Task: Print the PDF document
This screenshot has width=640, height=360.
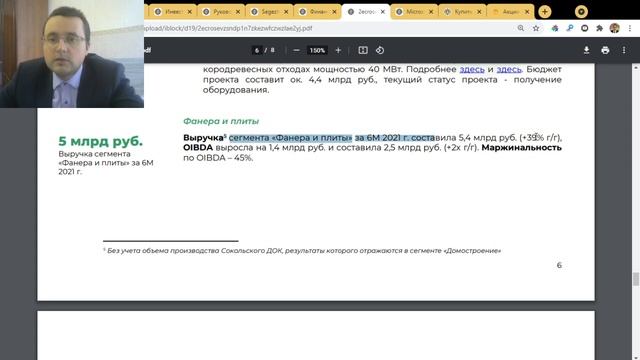Action: point(605,50)
